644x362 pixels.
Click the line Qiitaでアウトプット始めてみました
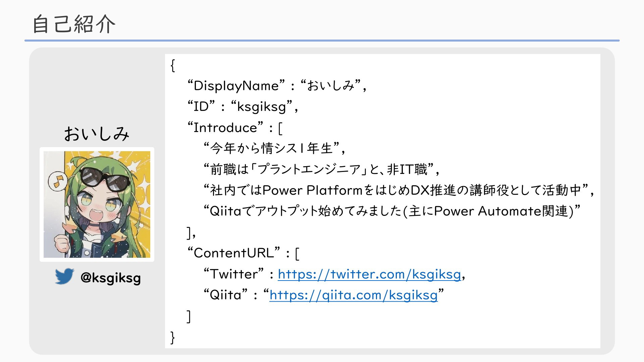point(392,211)
